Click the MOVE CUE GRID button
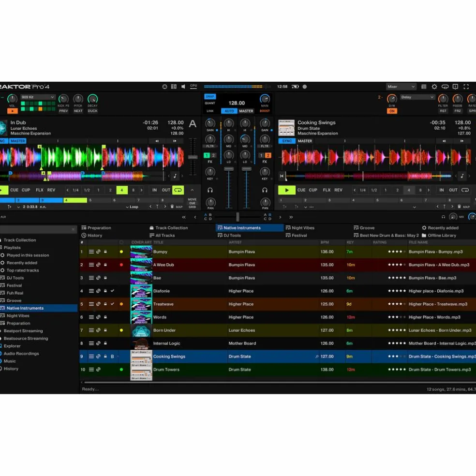This screenshot has width=476, height=476. coord(192,203)
